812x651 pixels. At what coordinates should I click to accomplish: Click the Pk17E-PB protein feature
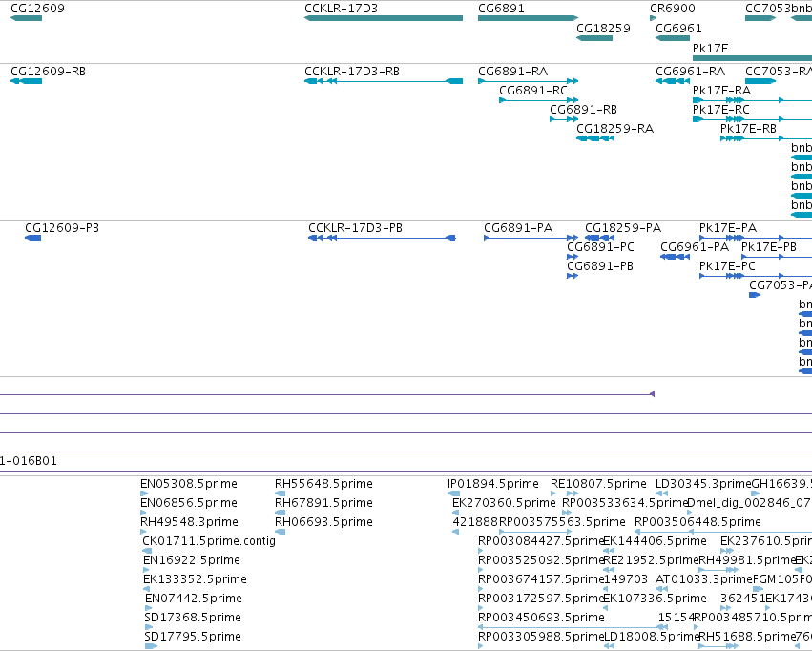click(x=777, y=257)
